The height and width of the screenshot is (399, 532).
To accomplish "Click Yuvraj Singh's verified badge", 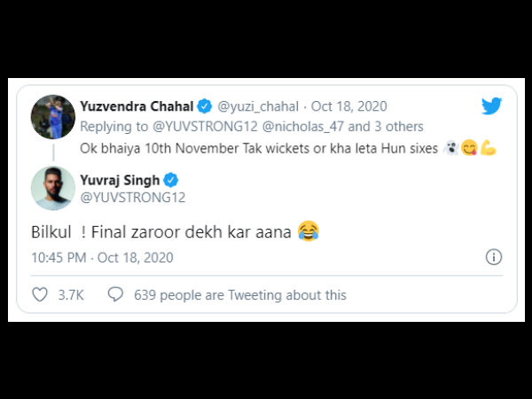I will (x=172, y=180).
